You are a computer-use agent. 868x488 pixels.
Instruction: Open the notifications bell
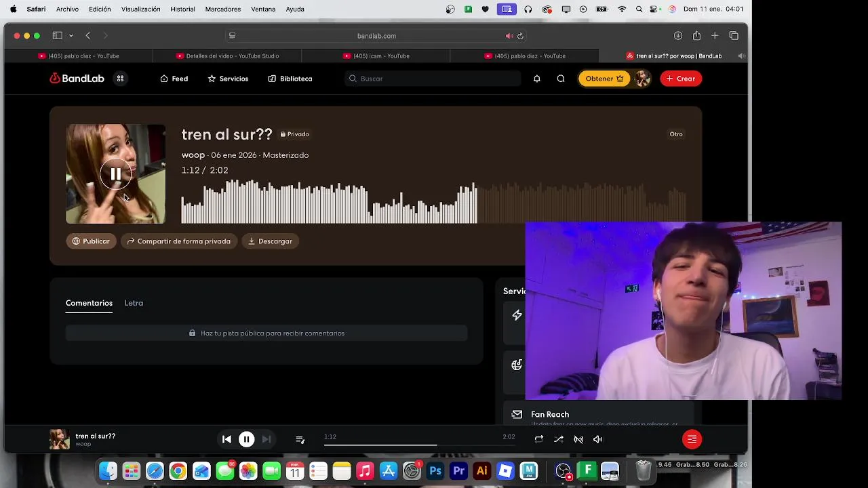(x=536, y=79)
